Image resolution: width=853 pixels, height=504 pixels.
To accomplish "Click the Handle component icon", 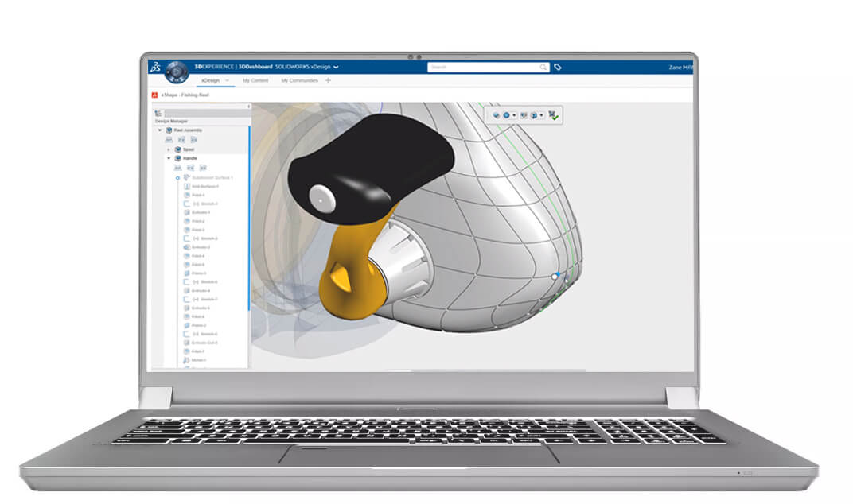I will (x=178, y=158).
